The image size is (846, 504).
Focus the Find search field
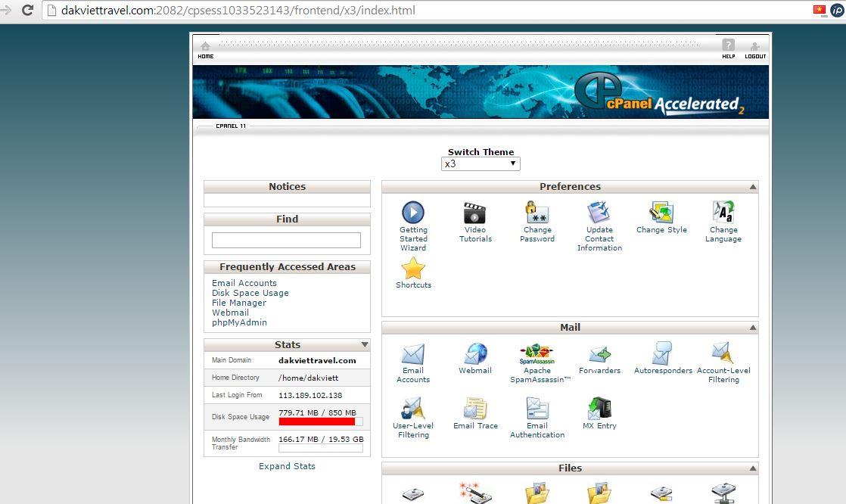tap(286, 240)
